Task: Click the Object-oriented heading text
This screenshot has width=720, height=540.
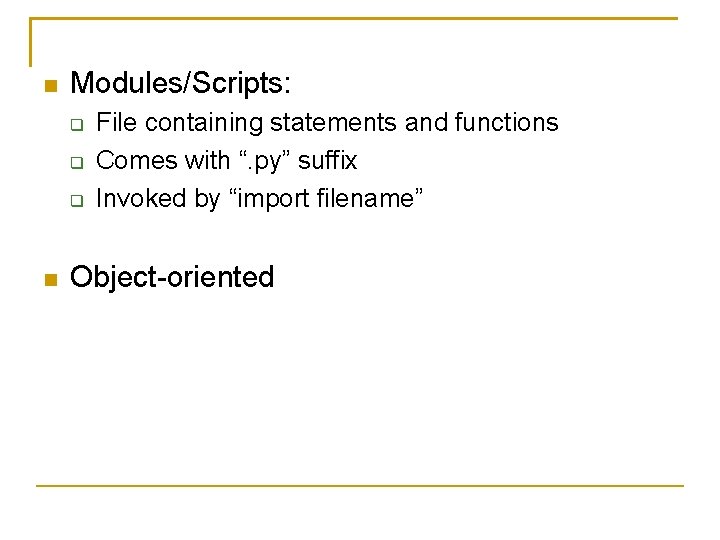Action: click(172, 277)
